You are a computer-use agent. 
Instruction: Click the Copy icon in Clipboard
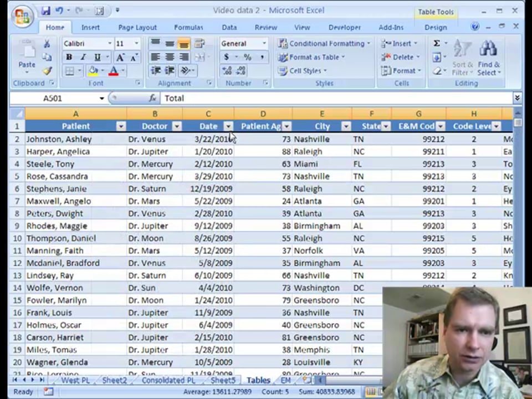(47, 57)
